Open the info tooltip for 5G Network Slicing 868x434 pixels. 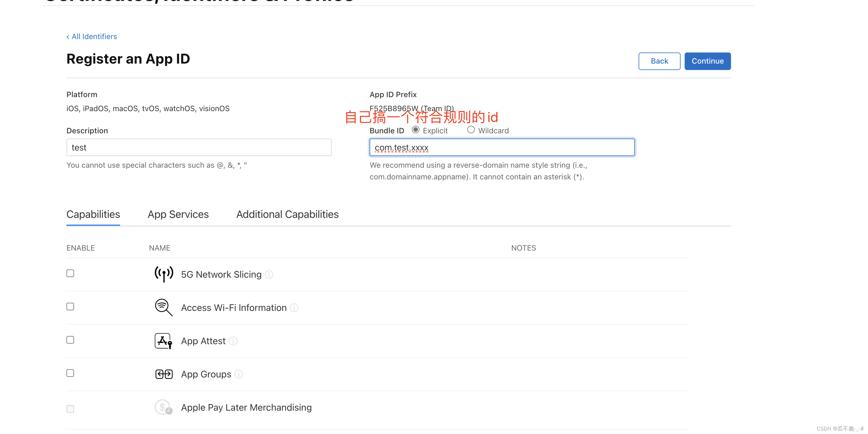(x=269, y=274)
